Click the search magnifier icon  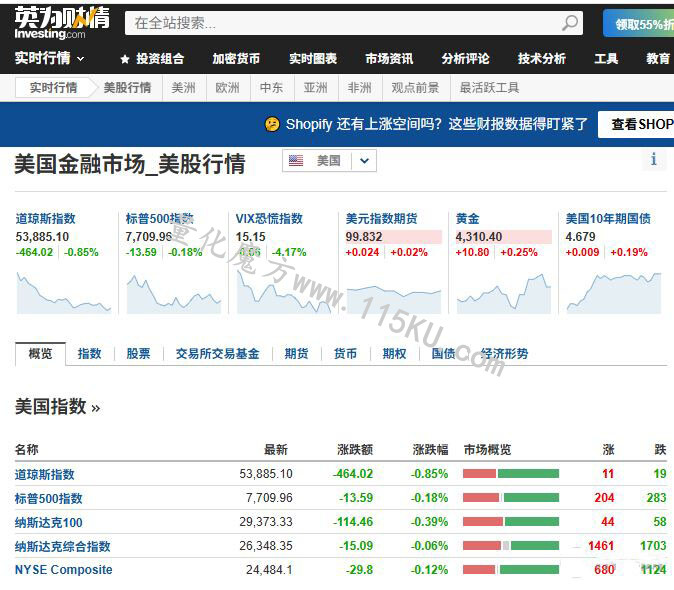pos(570,23)
